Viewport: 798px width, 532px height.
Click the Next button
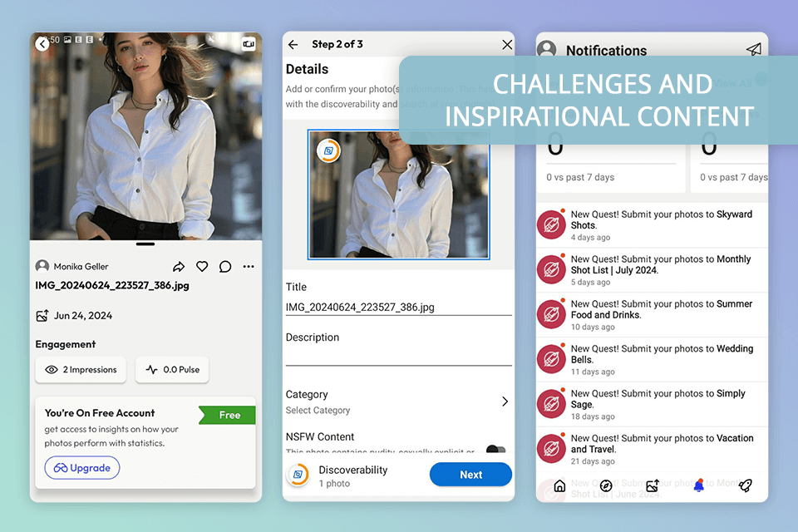(470, 475)
